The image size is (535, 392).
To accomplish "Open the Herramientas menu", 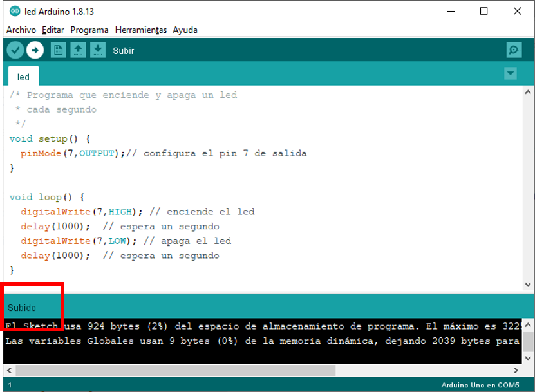I will click(x=140, y=30).
